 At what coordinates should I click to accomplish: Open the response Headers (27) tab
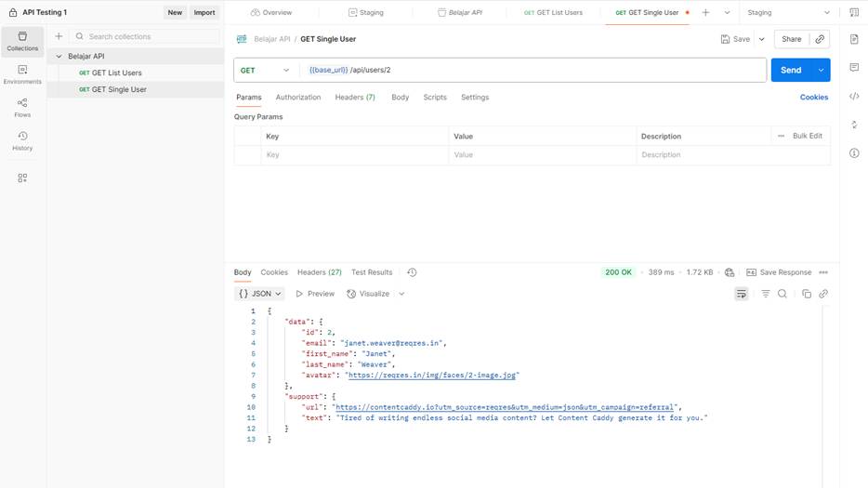click(319, 272)
